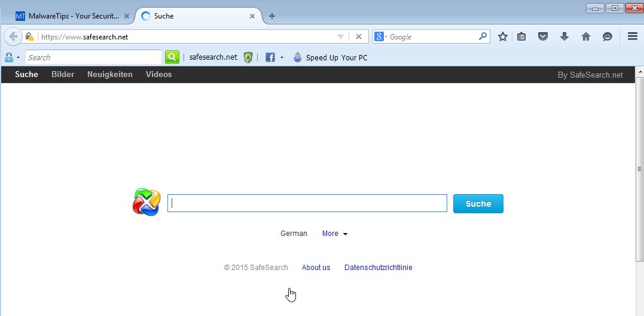Image resolution: width=644 pixels, height=316 pixels.
Task: Expand the dropdown next to the toolbar lock
Action: click(x=18, y=58)
